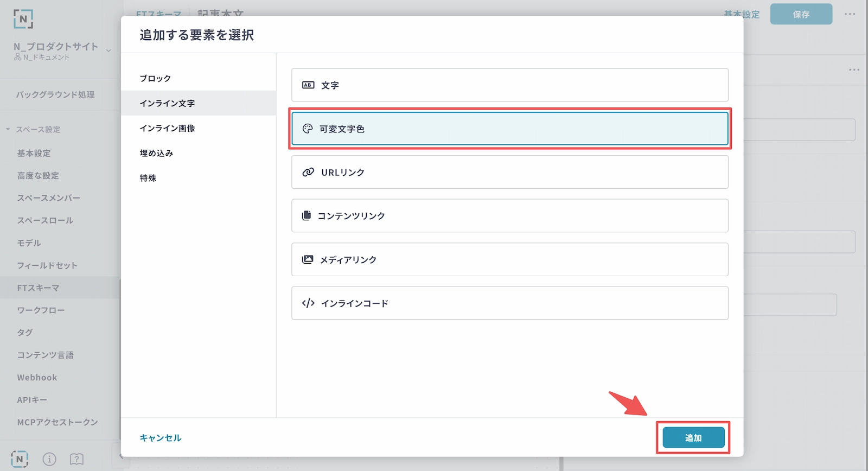Open FTスキーマ in the sidebar

pos(38,288)
